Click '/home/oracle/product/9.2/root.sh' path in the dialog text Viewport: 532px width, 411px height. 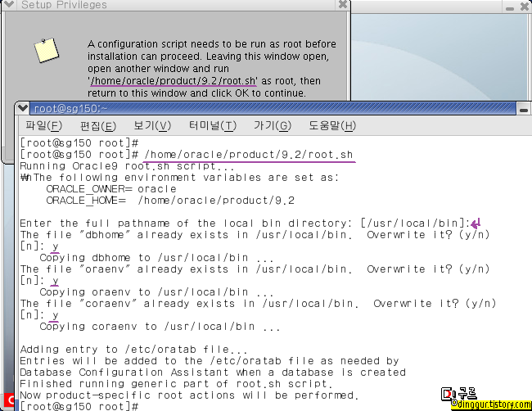173,81
